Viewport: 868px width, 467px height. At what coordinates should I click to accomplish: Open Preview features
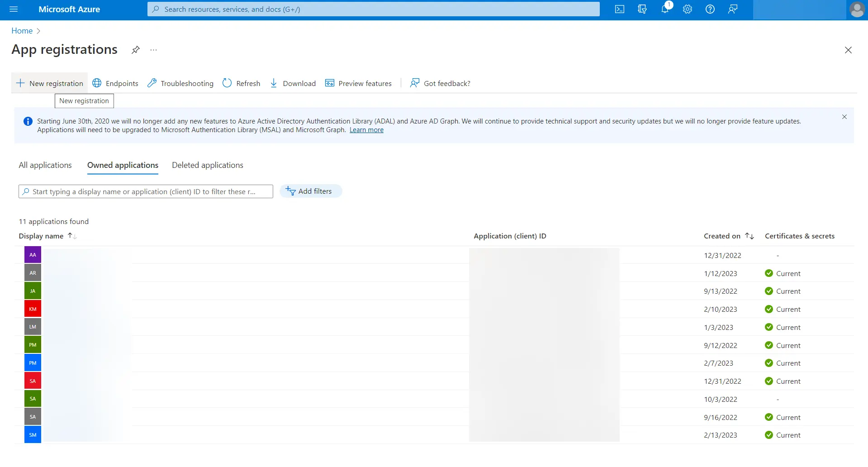[359, 83]
